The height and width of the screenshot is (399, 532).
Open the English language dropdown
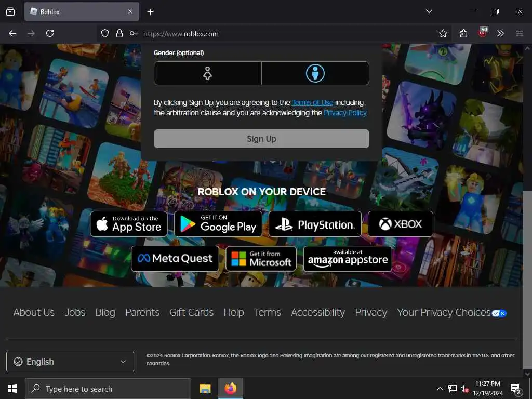pyautogui.click(x=70, y=362)
